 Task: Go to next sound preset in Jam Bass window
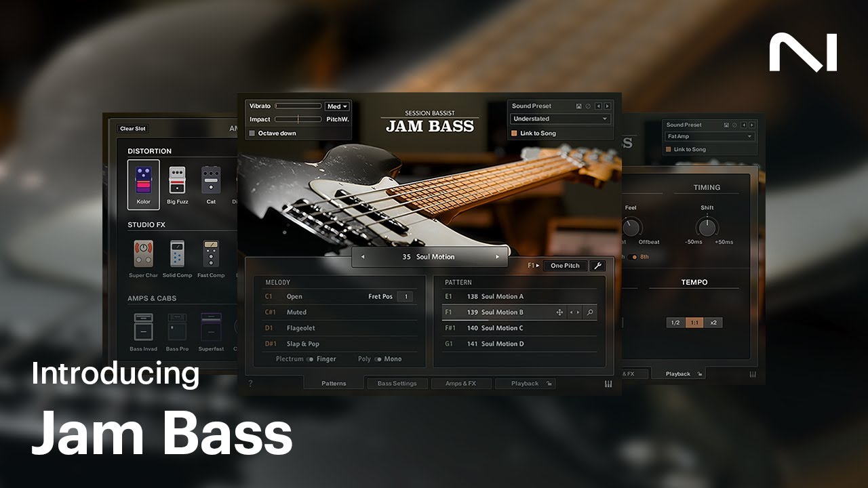(x=608, y=106)
